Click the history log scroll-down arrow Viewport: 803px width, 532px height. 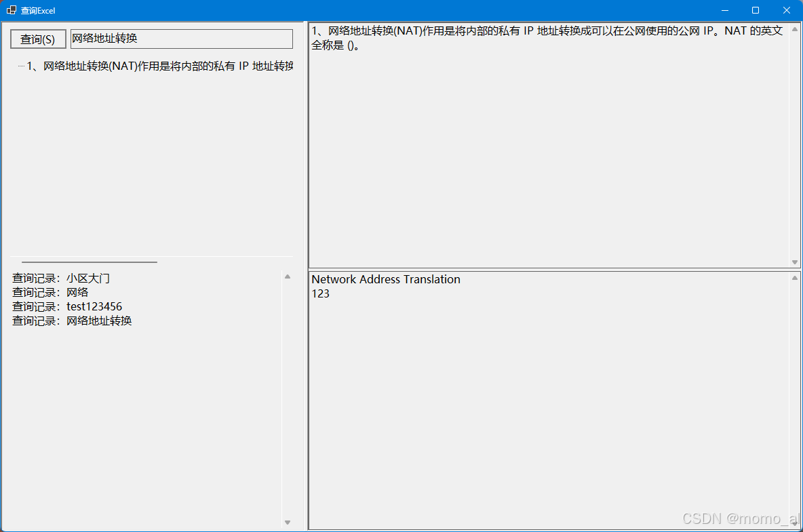pyautogui.click(x=288, y=523)
